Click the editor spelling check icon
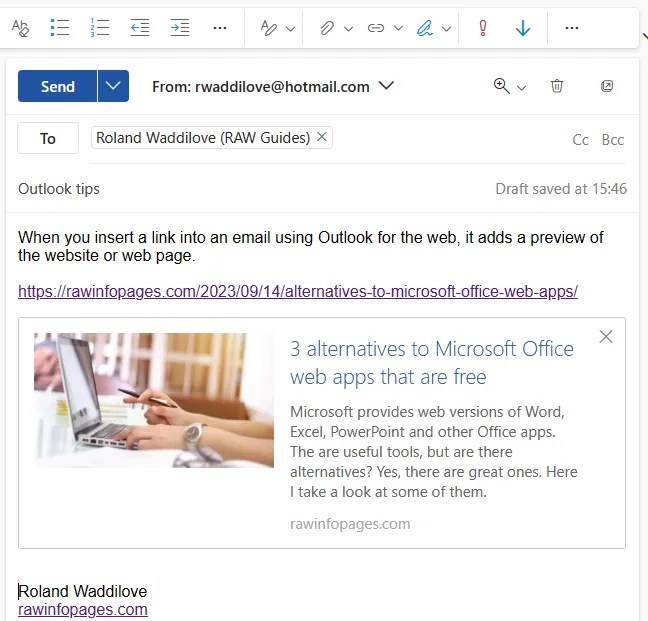The width and height of the screenshot is (648, 621). pyautogui.click(x=269, y=28)
